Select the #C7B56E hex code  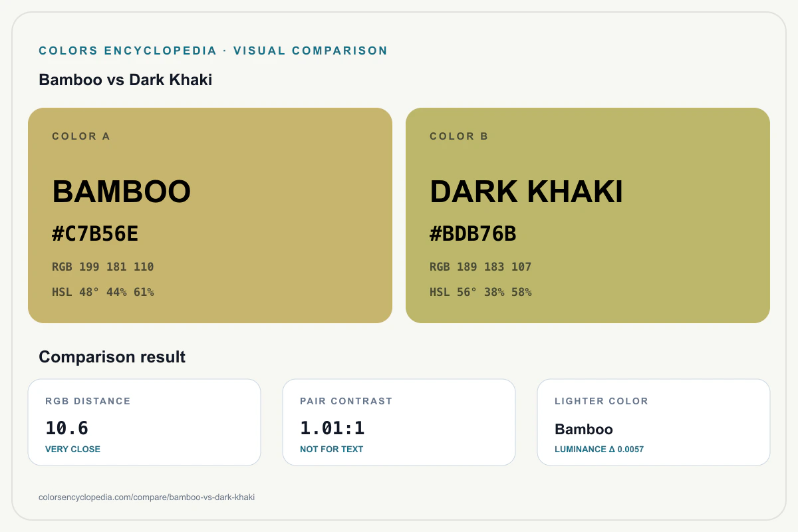[95, 234]
